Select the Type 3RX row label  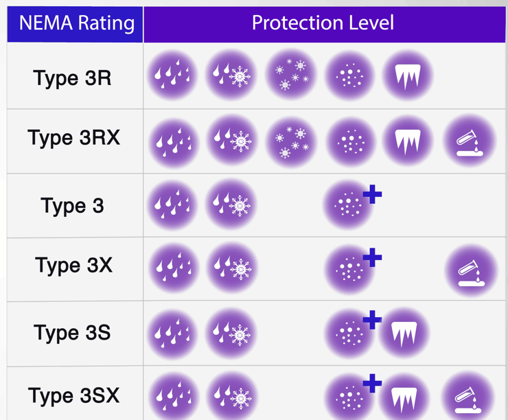click(x=74, y=138)
